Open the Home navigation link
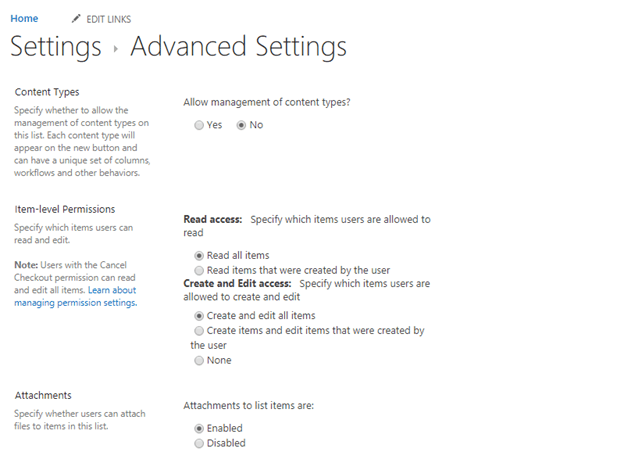 tap(24, 18)
